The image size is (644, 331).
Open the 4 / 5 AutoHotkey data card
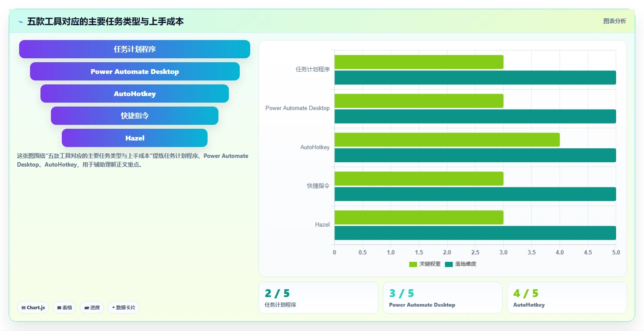[x=567, y=298]
